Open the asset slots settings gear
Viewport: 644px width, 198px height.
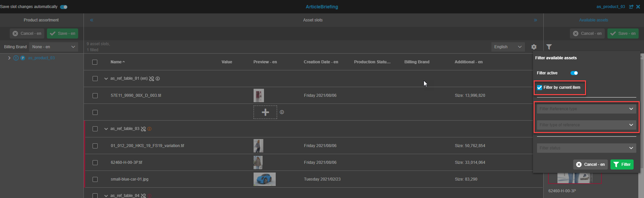pyautogui.click(x=534, y=47)
